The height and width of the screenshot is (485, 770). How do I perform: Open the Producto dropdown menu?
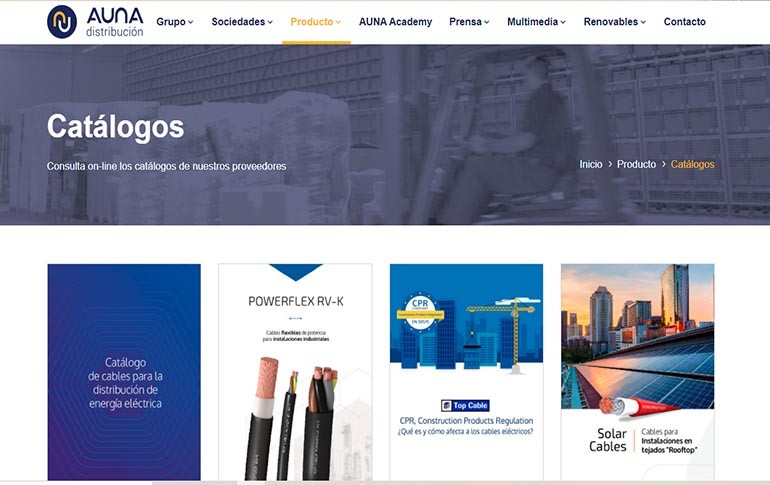pos(316,22)
